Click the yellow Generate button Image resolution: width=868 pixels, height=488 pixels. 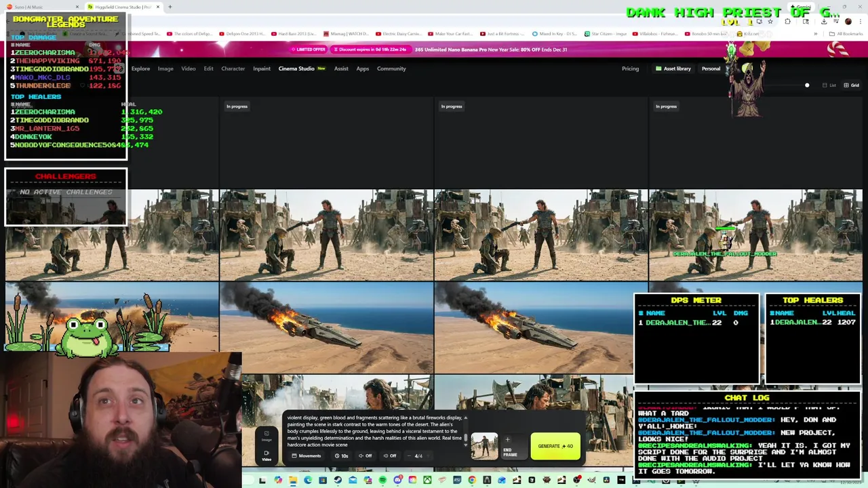click(x=555, y=446)
